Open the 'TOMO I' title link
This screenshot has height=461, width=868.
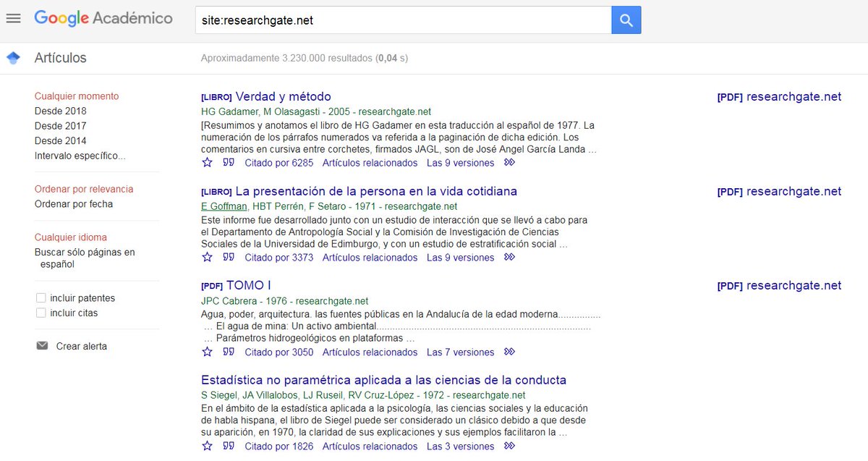pos(249,285)
